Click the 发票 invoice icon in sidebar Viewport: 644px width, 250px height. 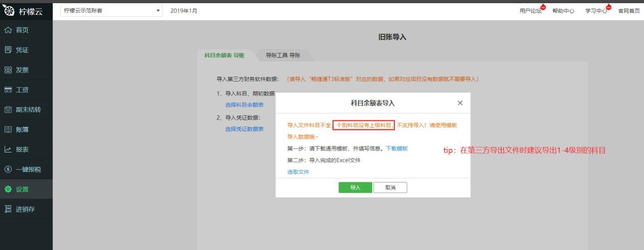(x=8, y=70)
